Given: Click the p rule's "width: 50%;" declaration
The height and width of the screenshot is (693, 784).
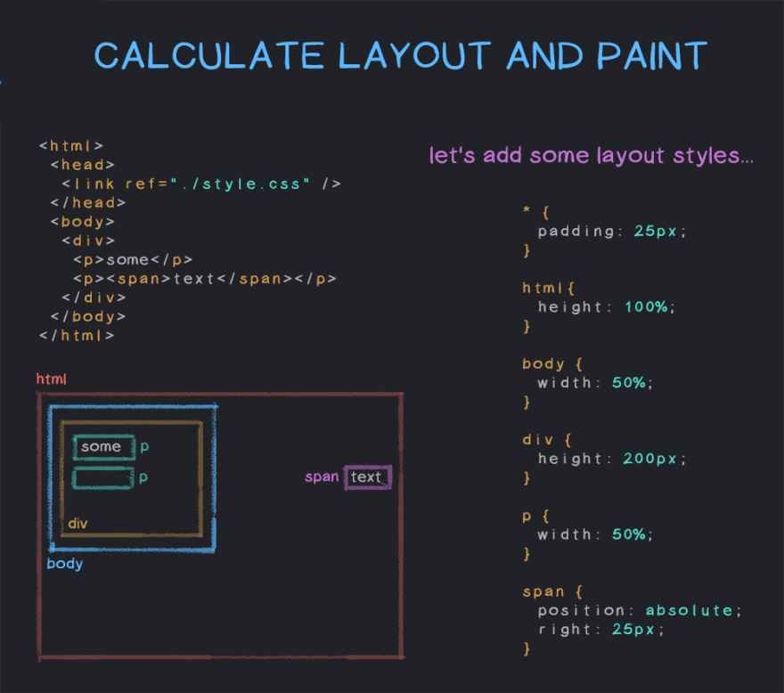Looking at the screenshot, I should 595,534.
